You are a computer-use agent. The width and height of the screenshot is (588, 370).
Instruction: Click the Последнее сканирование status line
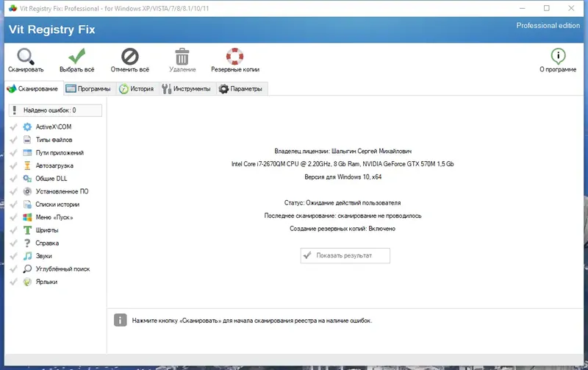click(343, 216)
